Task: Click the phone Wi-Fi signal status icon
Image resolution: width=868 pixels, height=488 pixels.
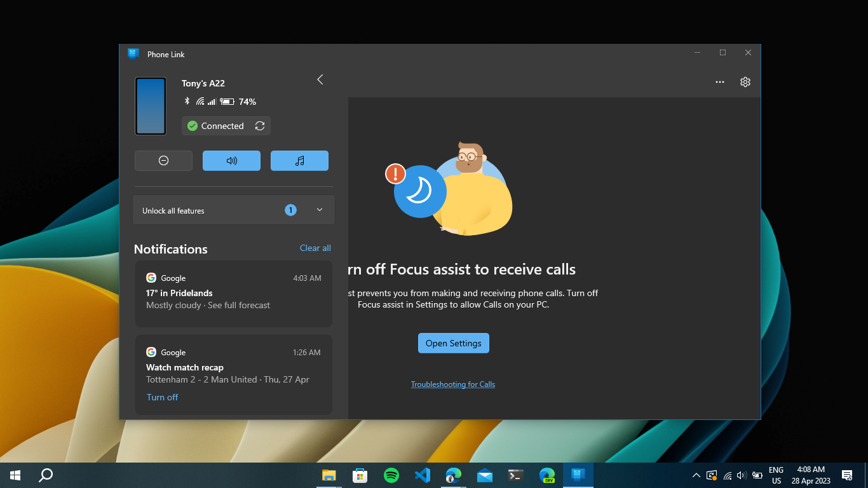Action: (x=200, y=101)
